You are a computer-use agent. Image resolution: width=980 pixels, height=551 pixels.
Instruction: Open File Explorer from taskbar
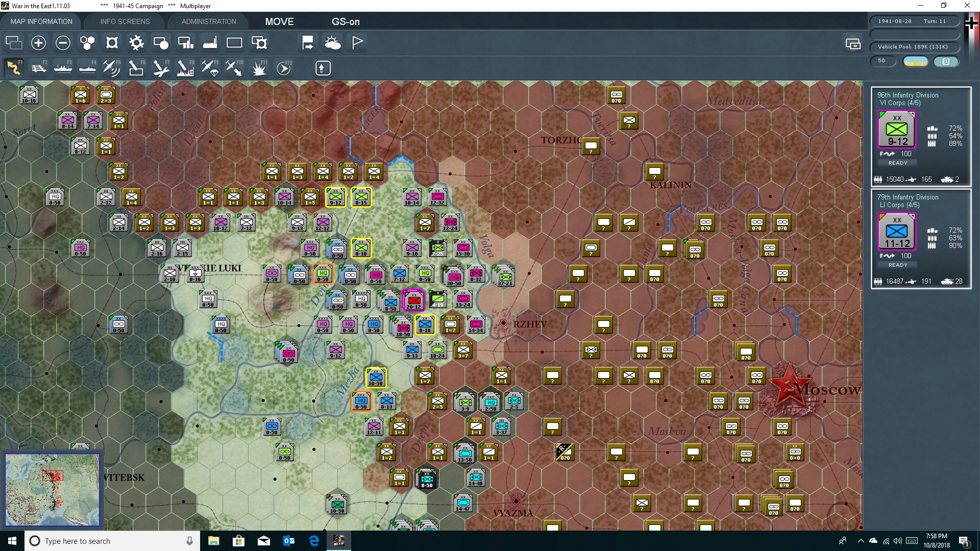(x=213, y=541)
